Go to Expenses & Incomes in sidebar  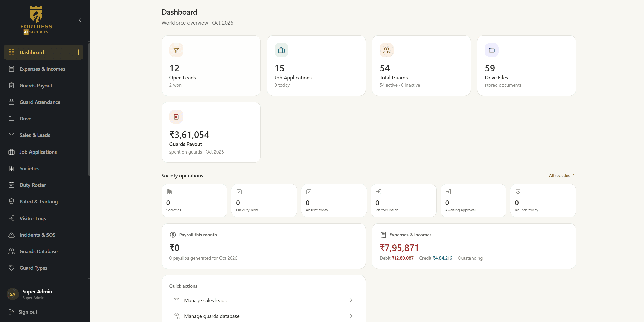tap(43, 69)
